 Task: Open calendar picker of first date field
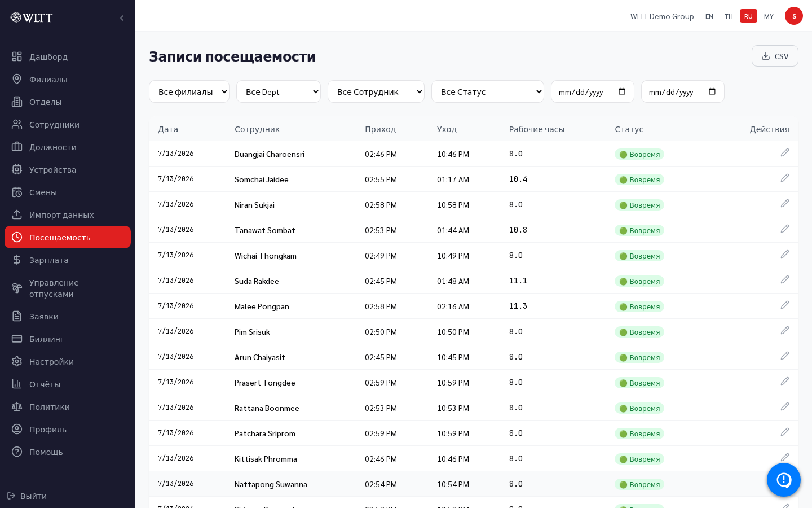click(622, 91)
